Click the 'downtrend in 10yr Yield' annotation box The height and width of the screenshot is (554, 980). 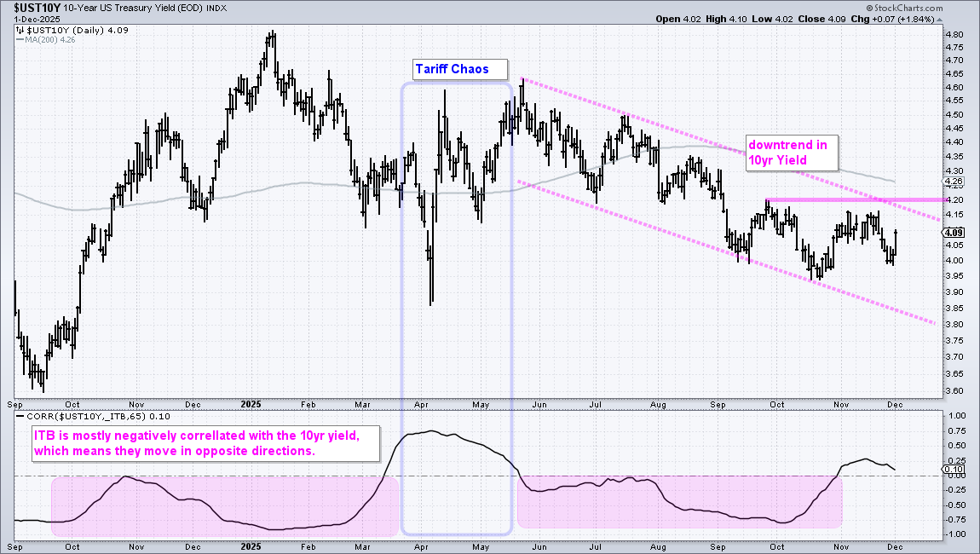point(792,153)
